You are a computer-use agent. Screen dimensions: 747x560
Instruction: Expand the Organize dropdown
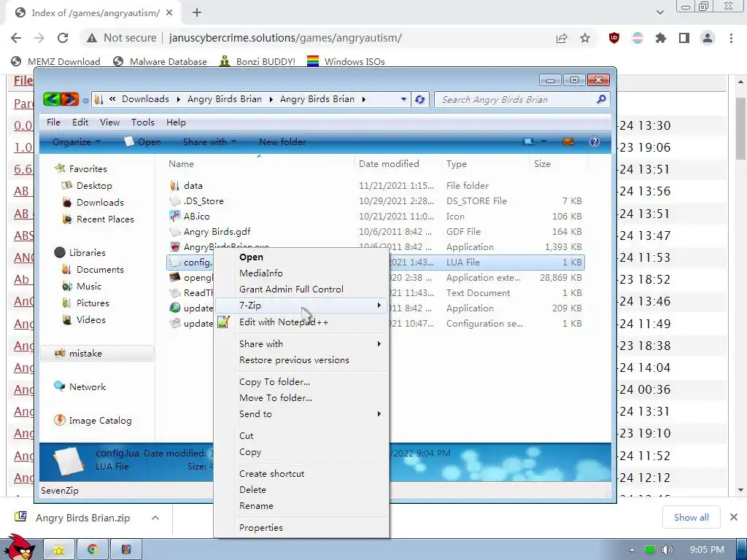[76, 141]
